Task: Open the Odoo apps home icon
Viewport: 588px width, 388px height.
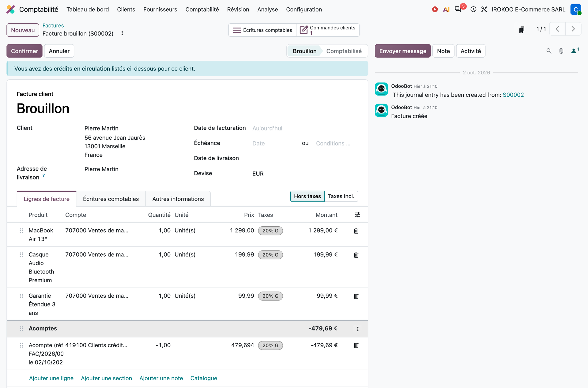Action: [x=11, y=9]
